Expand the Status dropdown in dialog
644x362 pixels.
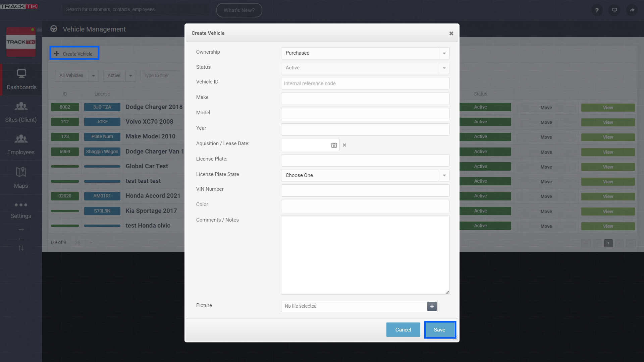coord(444,68)
